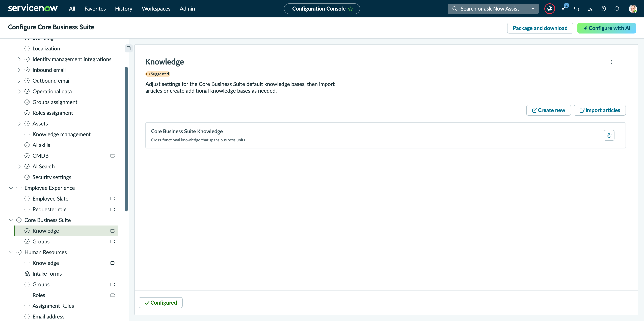
Task: Click the Human Resources Groups tag icon
Action: [x=113, y=284]
